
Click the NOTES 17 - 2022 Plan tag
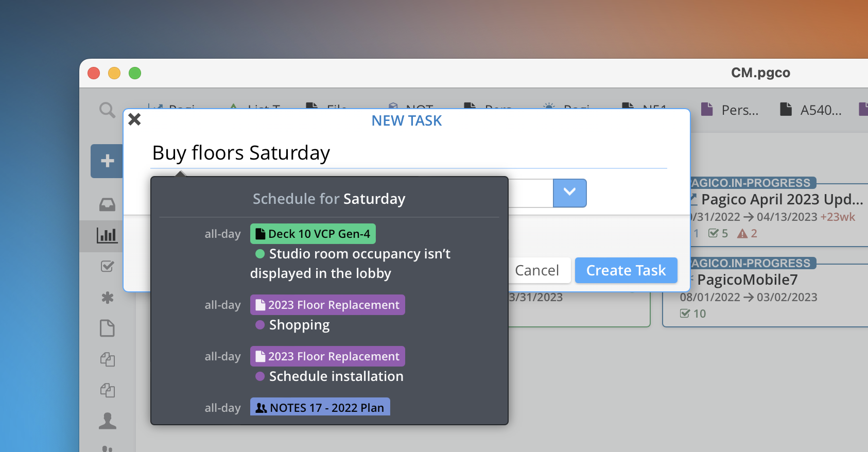(x=320, y=407)
